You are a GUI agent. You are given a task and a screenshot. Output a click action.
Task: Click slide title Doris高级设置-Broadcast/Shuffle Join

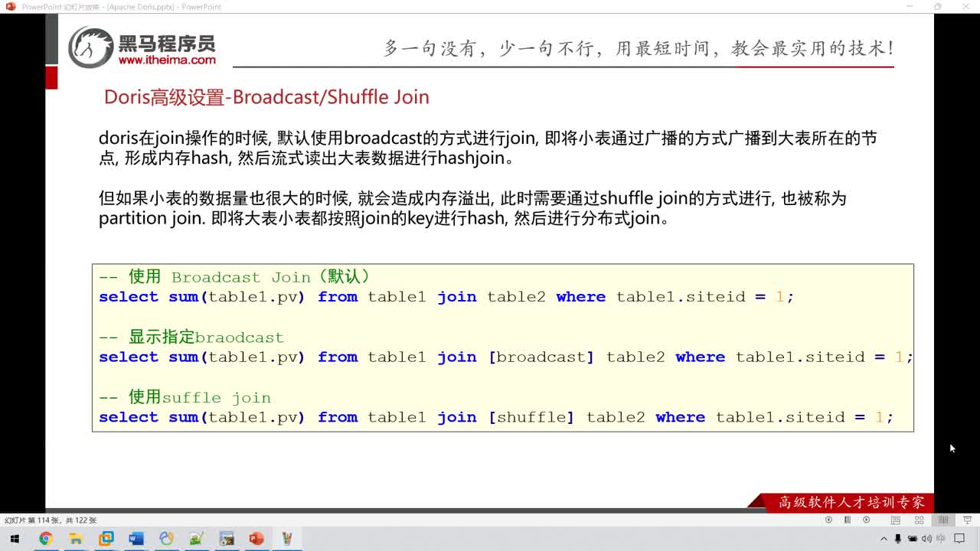pos(266,97)
